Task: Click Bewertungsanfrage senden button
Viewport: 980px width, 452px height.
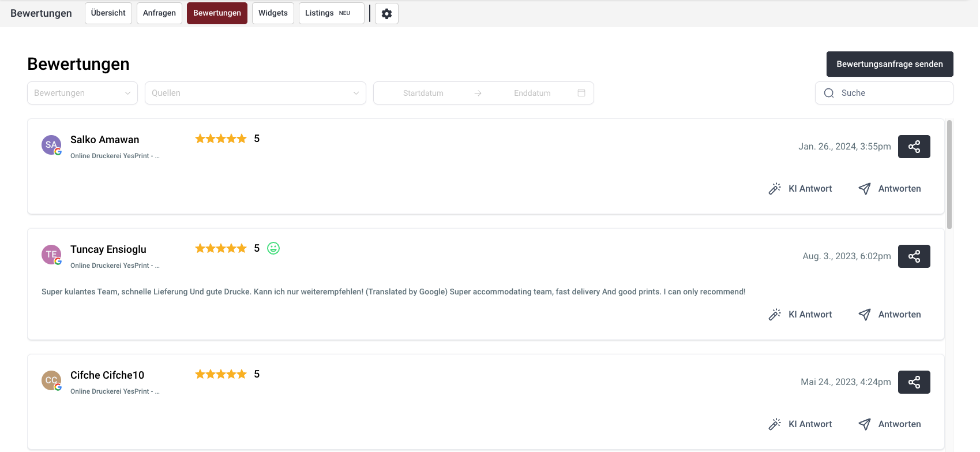Action: click(x=889, y=64)
